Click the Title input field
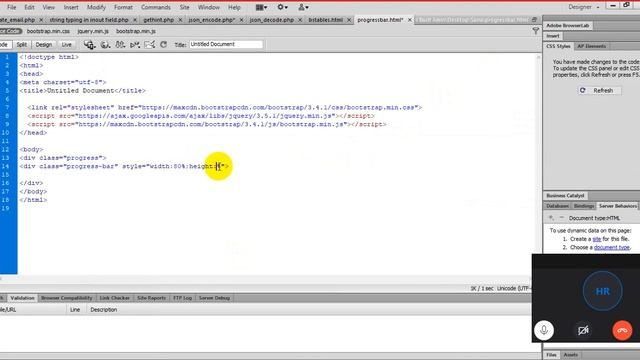This screenshot has width=640, height=360. point(226,44)
